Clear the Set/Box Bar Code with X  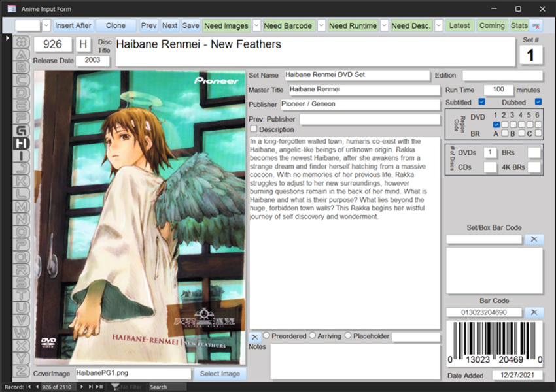pyautogui.click(x=534, y=239)
